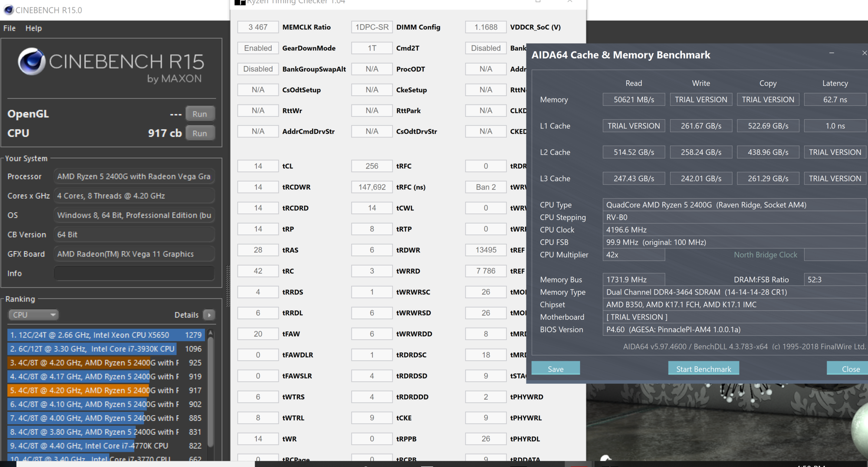Select the Ryzen 5 2400G entry scoring 831
868x467 pixels.
[x=106, y=432]
